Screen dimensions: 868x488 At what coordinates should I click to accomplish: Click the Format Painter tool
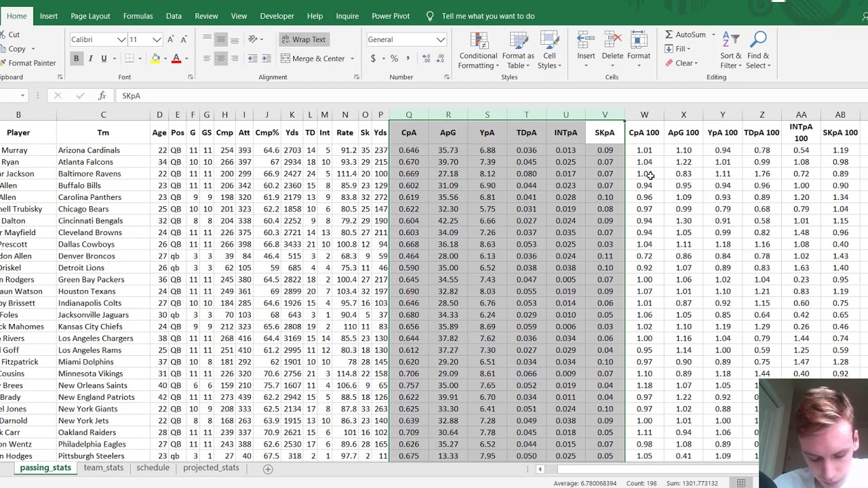pos(28,63)
